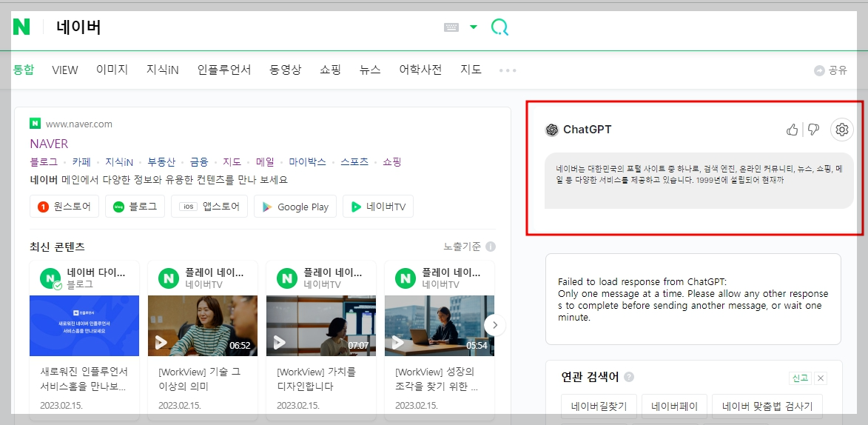Click the thumbs up on ChatGPT answer

point(793,130)
